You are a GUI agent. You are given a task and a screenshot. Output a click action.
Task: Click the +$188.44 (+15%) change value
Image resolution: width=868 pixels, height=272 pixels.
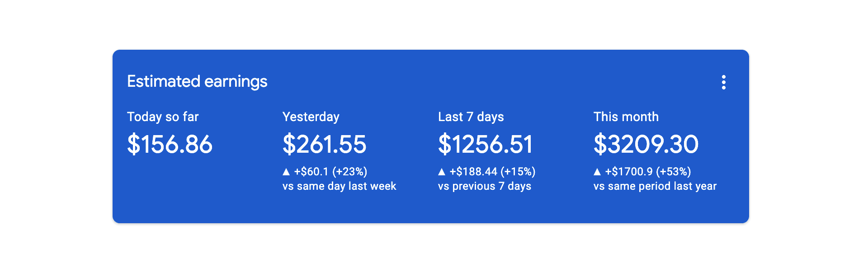click(492, 172)
